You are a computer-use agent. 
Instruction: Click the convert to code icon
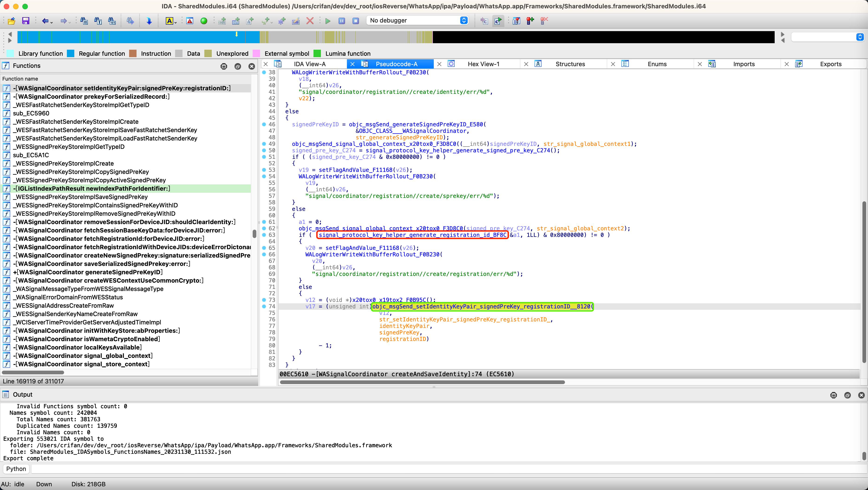coord(222,21)
